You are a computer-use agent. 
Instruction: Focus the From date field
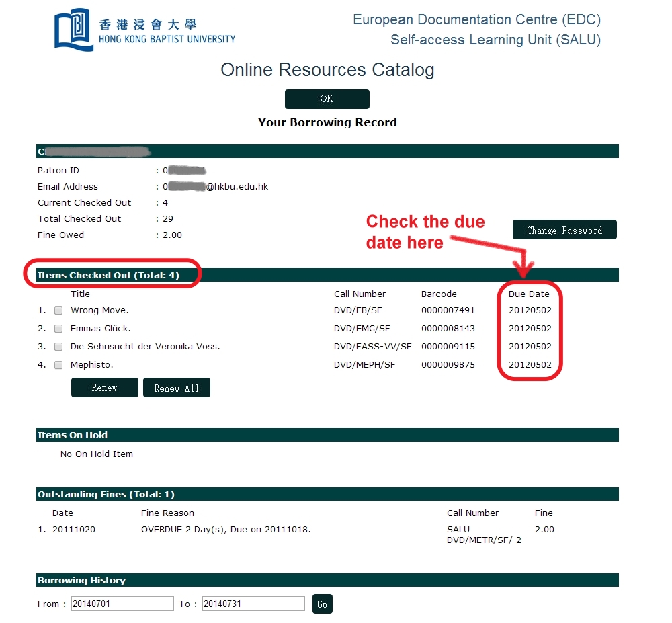pos(122,604)
